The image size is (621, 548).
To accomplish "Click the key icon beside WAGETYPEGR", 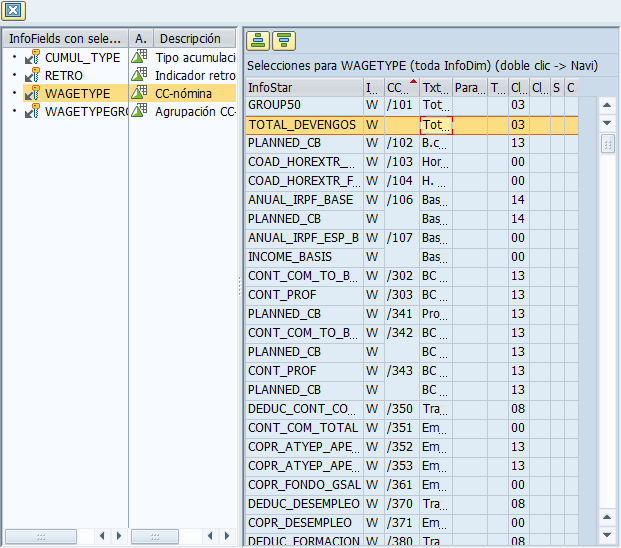I will 32,111.
